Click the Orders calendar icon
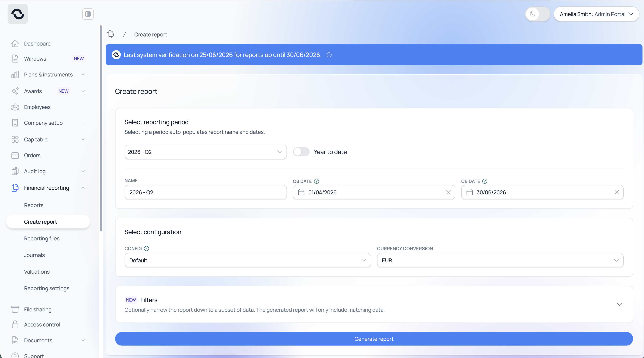Image resolution: width=644 pixels, height=358 pixels. pyautogui.click(x=15, y=155)
